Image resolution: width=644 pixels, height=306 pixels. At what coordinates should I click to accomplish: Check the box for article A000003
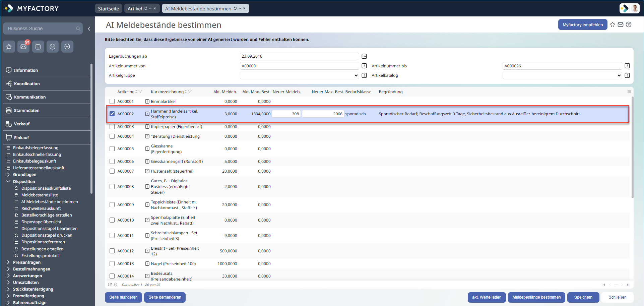[x=112, y=127]
